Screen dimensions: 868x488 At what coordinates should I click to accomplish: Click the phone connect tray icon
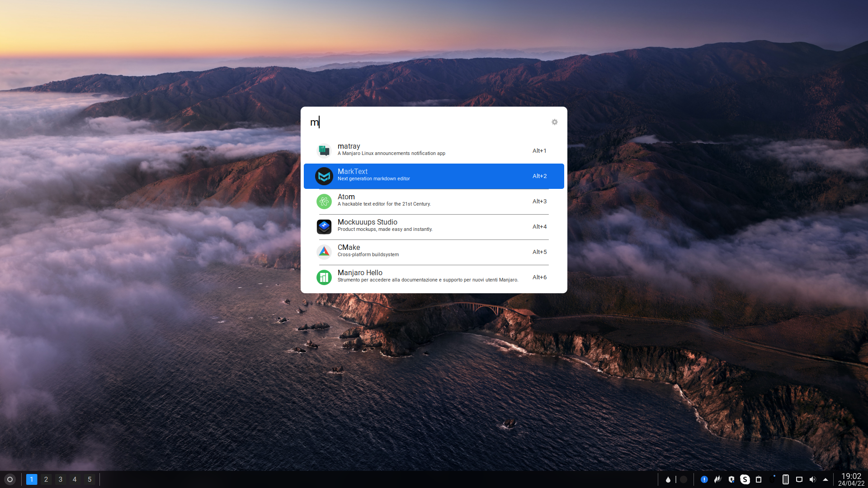786,479
